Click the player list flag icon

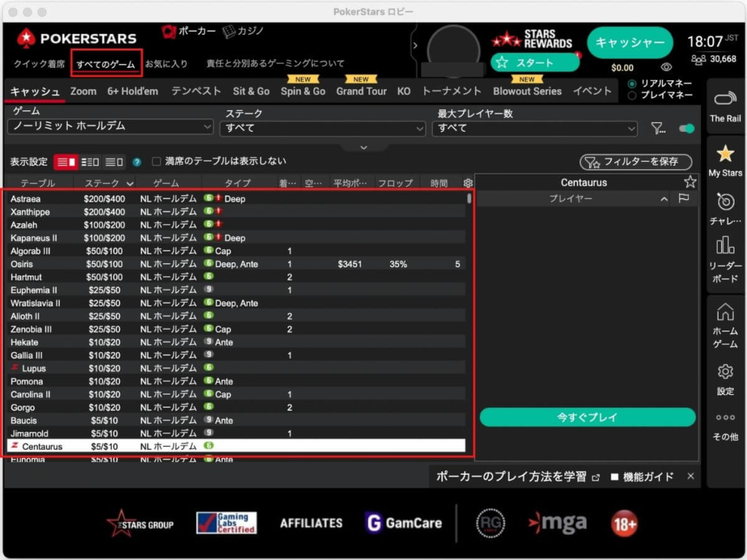click(684, 198)
